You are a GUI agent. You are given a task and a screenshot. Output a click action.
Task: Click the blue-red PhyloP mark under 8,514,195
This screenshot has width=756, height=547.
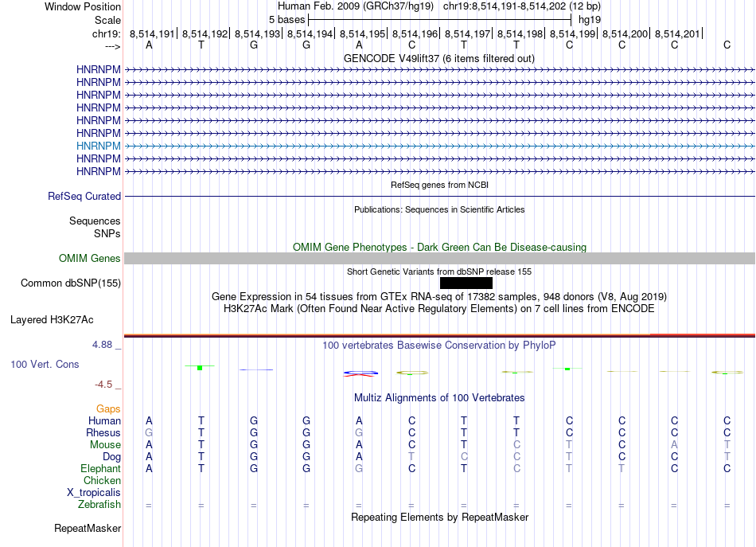[360, 373]
